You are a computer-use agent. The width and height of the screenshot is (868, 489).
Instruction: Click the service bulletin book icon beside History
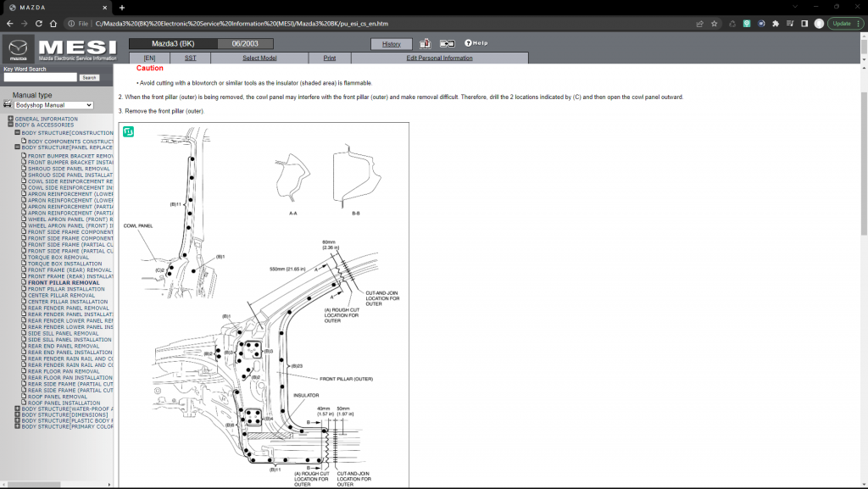coord(425,42)
